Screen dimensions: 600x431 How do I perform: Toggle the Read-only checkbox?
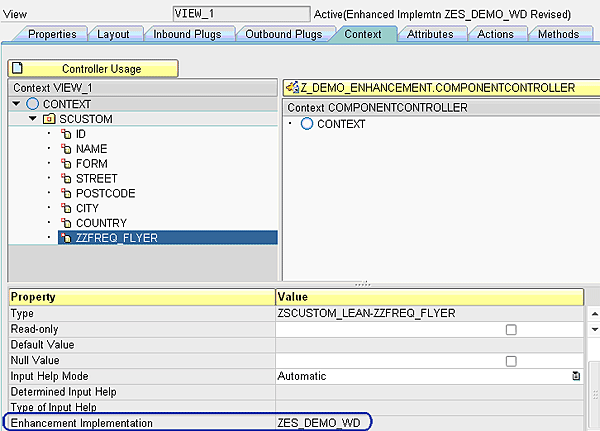tap(511, 329)
